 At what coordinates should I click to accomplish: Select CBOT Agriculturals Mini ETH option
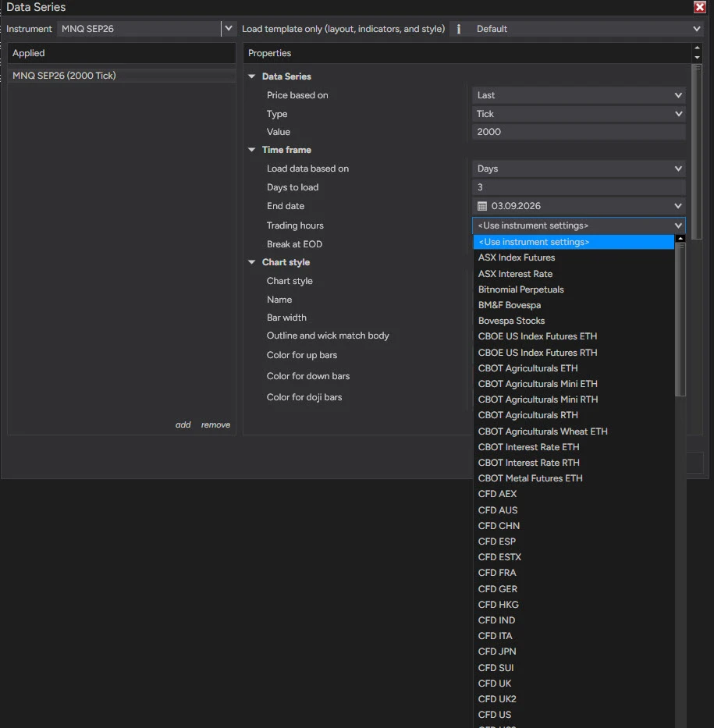(574, 384)
